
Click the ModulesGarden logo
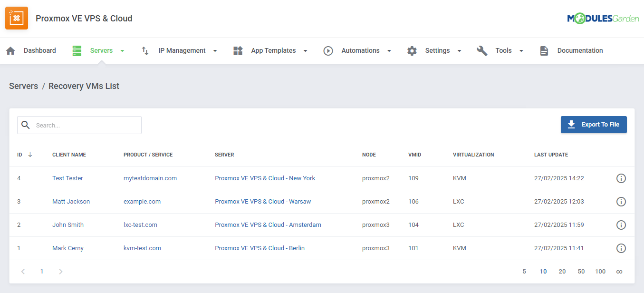(603, 18)
